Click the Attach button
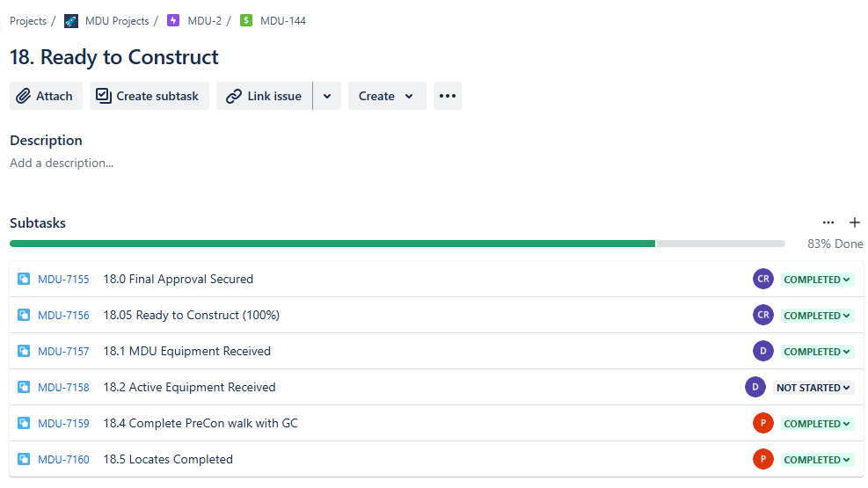The image size is (868, 488). (46, 96)
